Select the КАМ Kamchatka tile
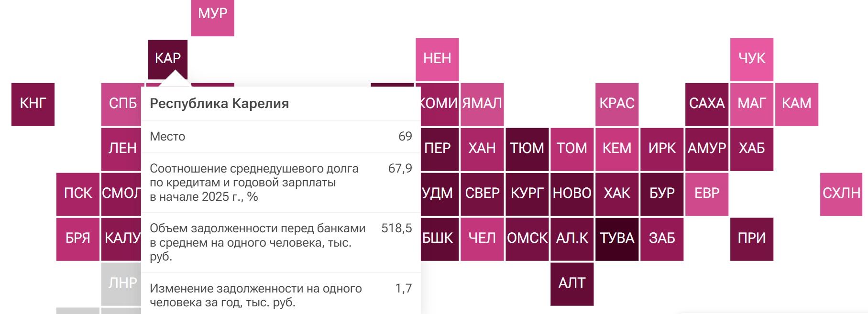 point(796,104)
